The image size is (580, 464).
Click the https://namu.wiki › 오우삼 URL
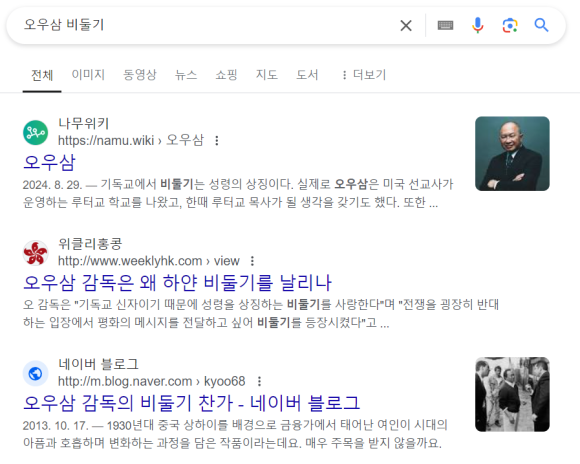[131, 141]
